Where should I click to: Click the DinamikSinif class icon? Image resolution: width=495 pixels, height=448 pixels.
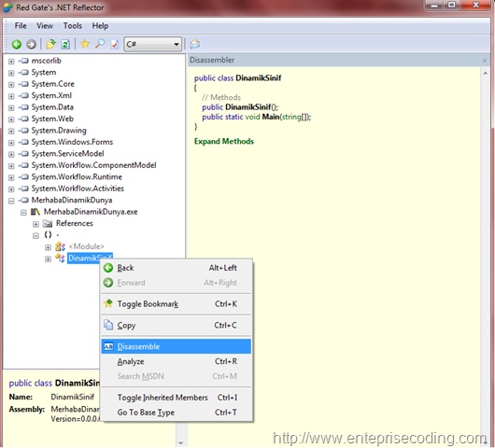(x=60, y=259)
